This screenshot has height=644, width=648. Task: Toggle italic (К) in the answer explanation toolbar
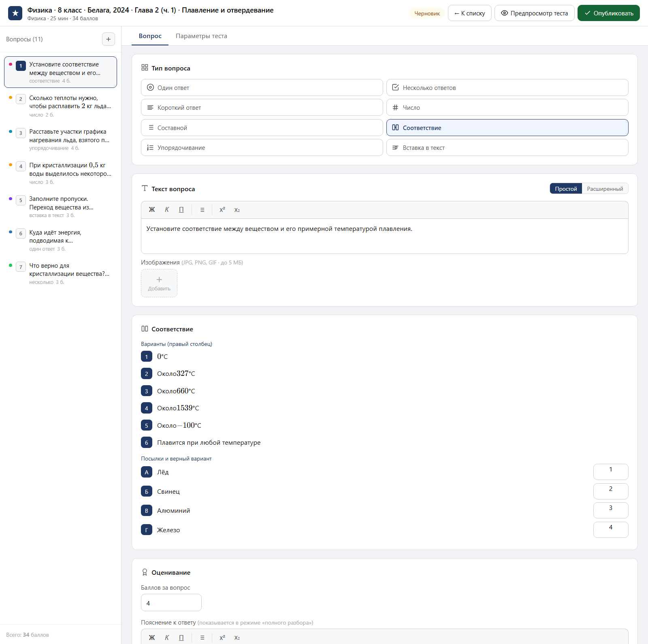tap(167, 638)
